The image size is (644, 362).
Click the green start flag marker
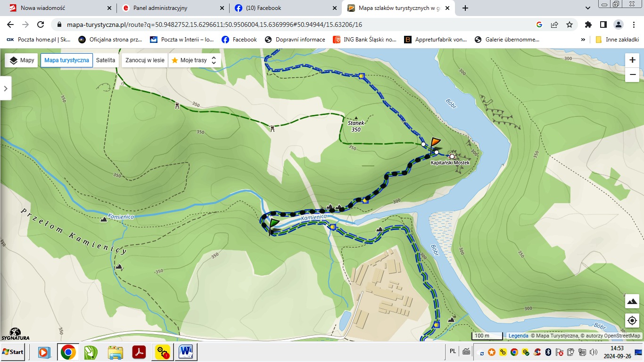coord(273,224)
